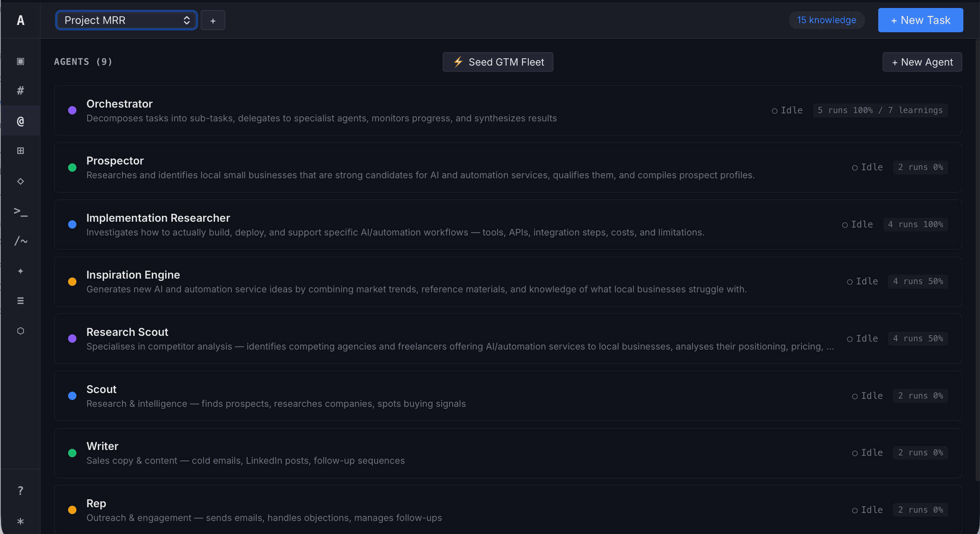The width and height of the screenshot is (980, 534).
Task: Open the grid-plus sidebar icon
Action: pyautogui.click(x=21, y=151)
